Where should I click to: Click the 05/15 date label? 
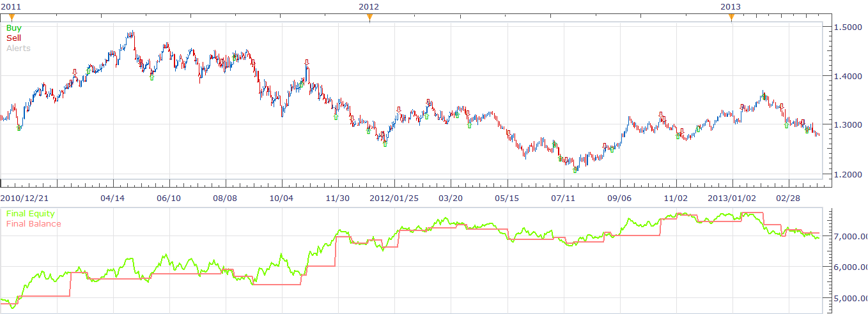(507, 198)
